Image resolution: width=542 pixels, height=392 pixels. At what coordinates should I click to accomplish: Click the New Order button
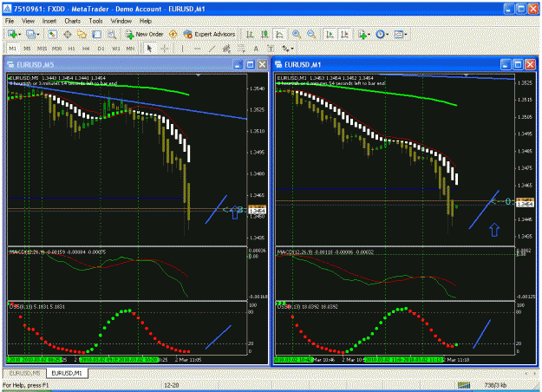pyautogui.click(x=144, y=34)
